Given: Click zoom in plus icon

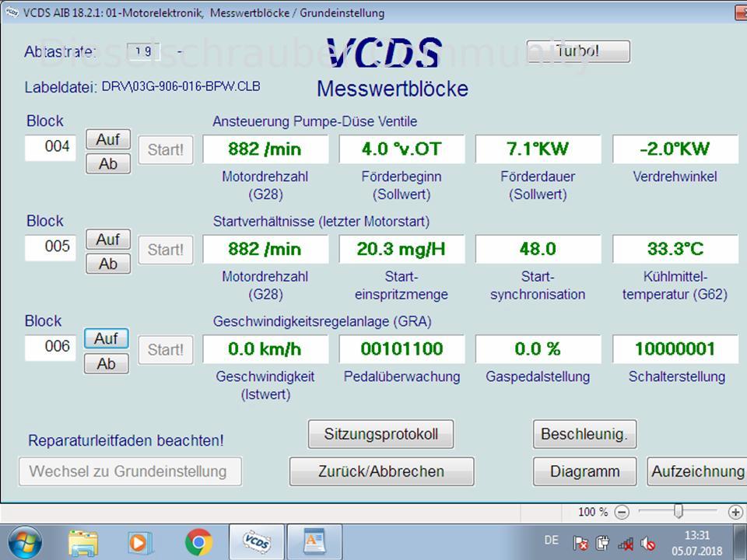Looking at the screenshot, I should (x=735, y=512).
